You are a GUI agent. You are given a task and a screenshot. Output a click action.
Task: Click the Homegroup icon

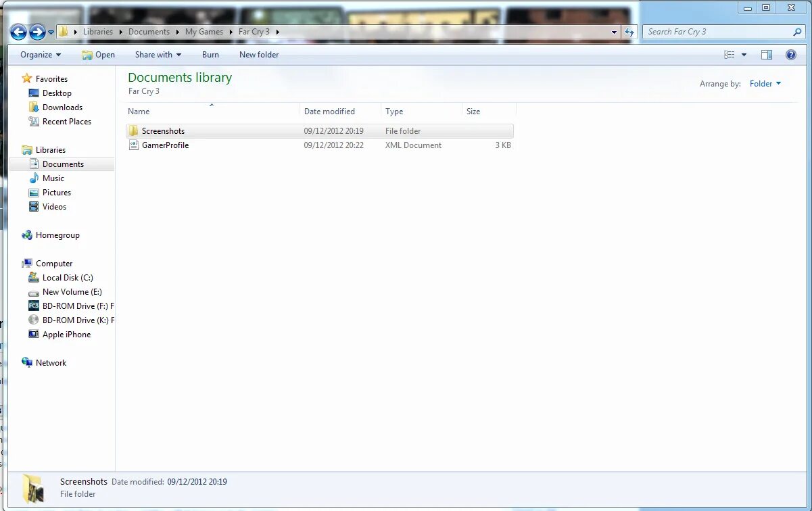click(27, 235)
